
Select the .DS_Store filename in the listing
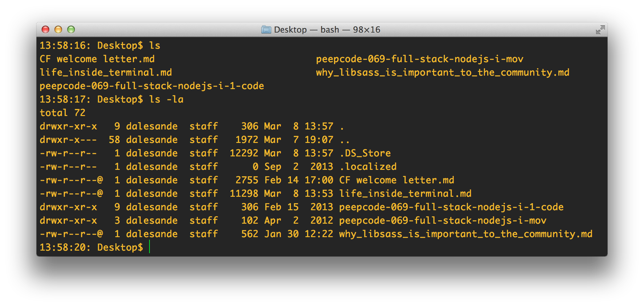click(x=365, y=153)
